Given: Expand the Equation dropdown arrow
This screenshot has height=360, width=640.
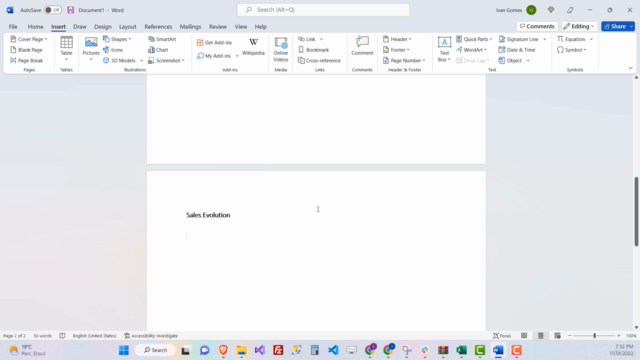Looking at the screenshot, I should [591, 39].
